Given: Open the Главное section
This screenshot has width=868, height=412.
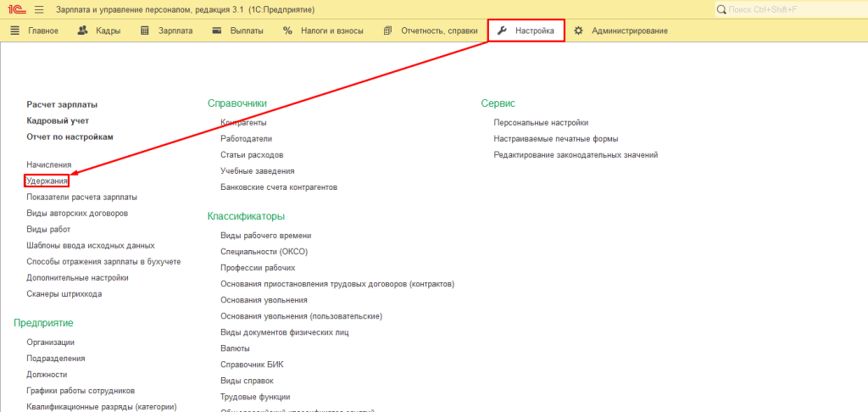Looking at the screenshot, I should [34, 31].
